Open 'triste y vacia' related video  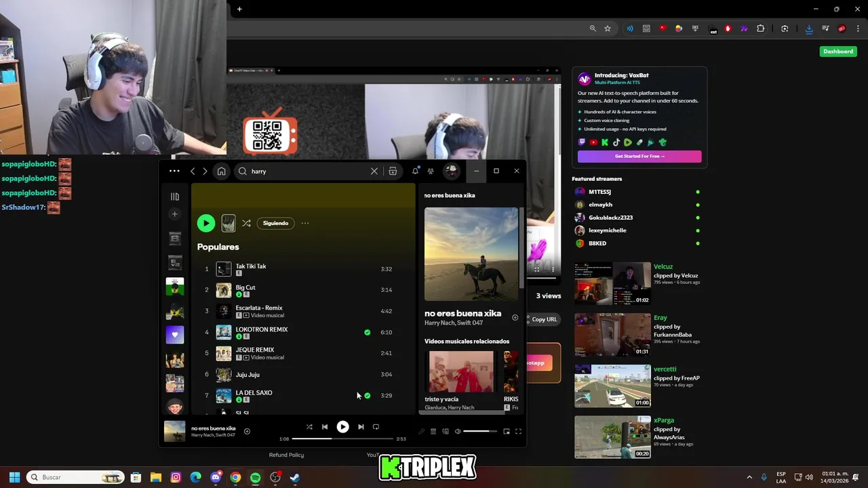point(461,371)
